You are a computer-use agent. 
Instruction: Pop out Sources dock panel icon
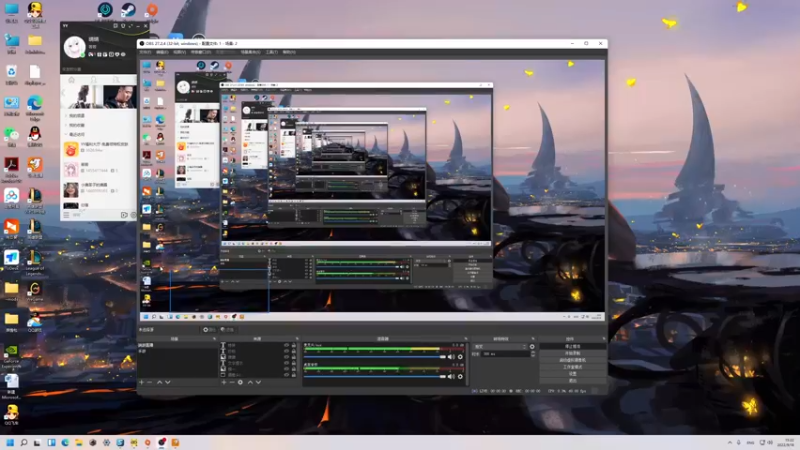[x=297, y=339]
